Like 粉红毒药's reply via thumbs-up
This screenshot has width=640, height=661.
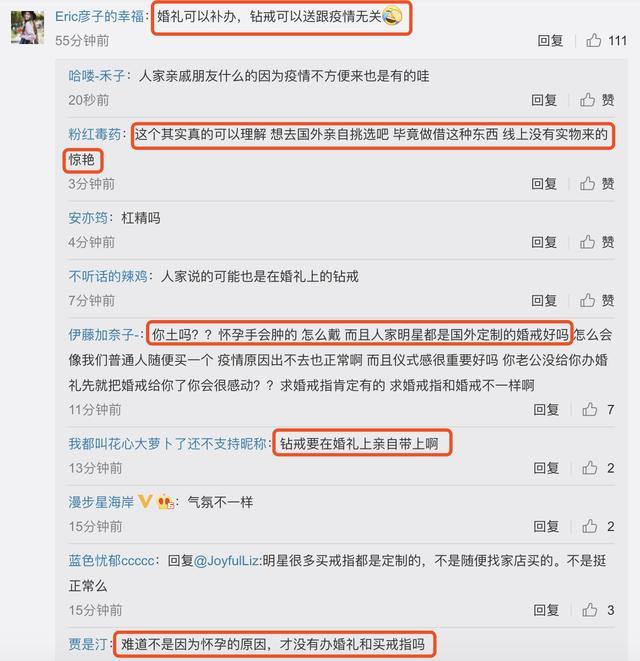tap(587, 183)
